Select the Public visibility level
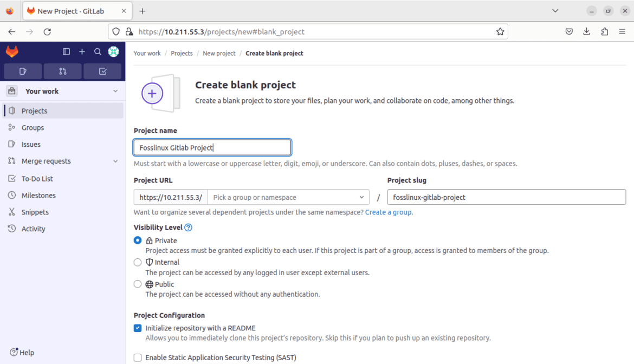The width and height of the screenshot is (634, 364). [138, 284]
